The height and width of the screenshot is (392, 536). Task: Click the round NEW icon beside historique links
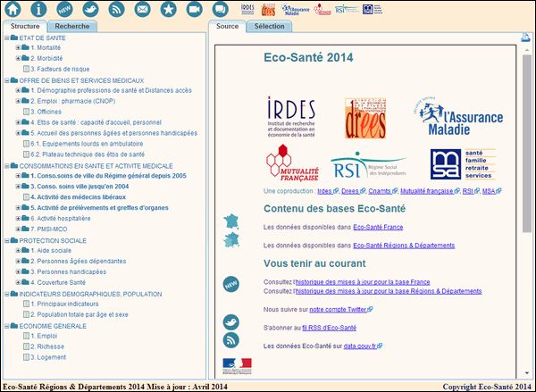coord(231,284)
